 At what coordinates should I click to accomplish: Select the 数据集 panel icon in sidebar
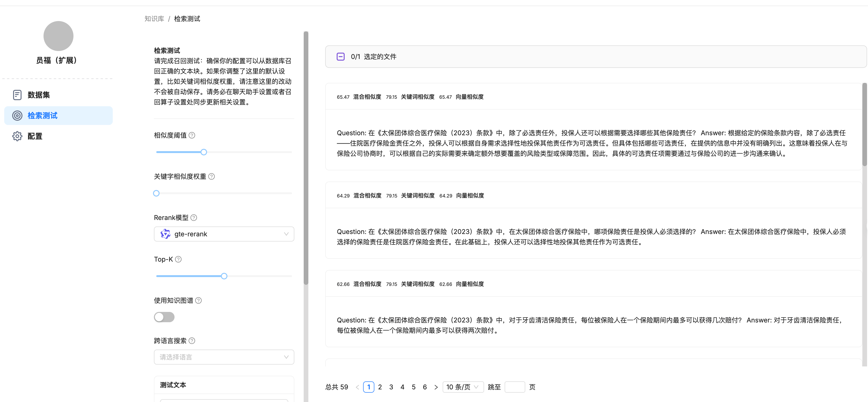pyautogui.click(x=17, y=95)
